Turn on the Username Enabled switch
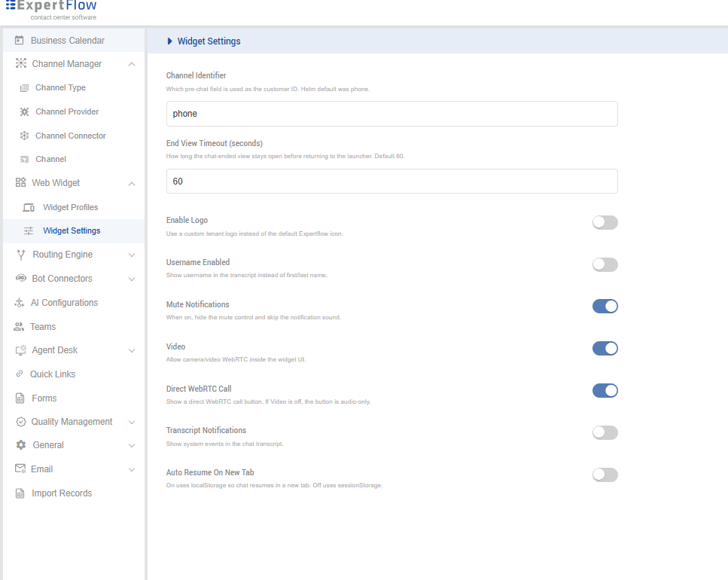 point(605,264)
